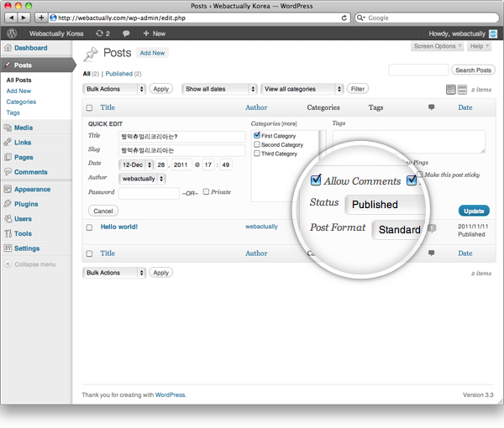Click the browser reload icon
The image size is (504, 428).
(x=344, y=18)
